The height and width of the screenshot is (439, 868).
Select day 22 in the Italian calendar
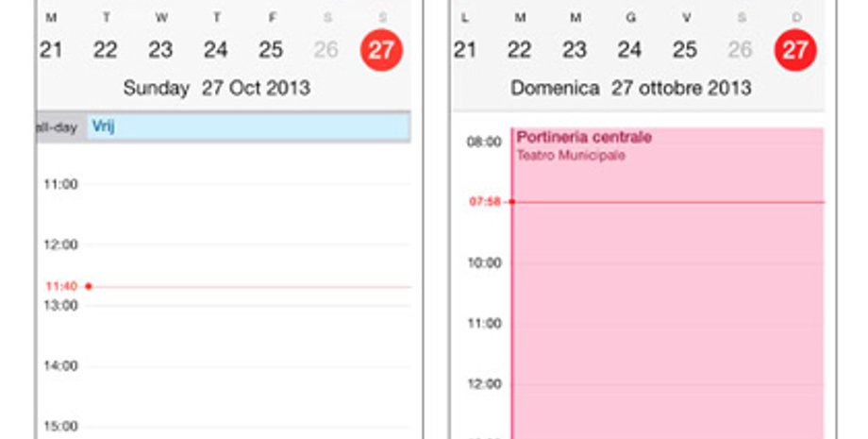(x=519, y=50)
